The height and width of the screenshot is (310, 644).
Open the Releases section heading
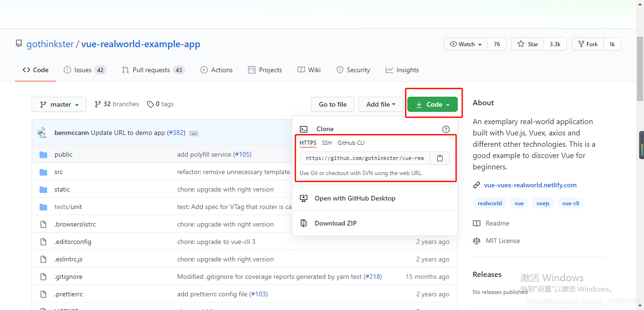pos(487,275)
